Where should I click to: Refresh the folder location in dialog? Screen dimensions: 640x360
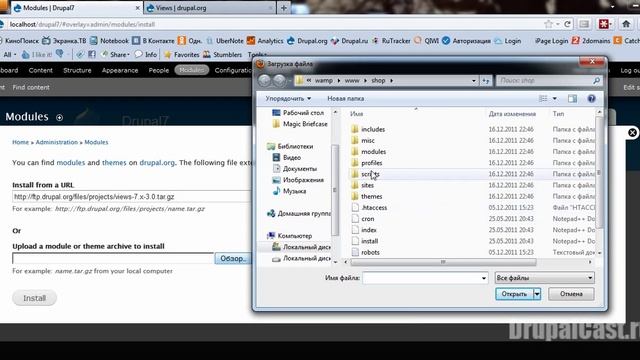[x=486, y=81]
